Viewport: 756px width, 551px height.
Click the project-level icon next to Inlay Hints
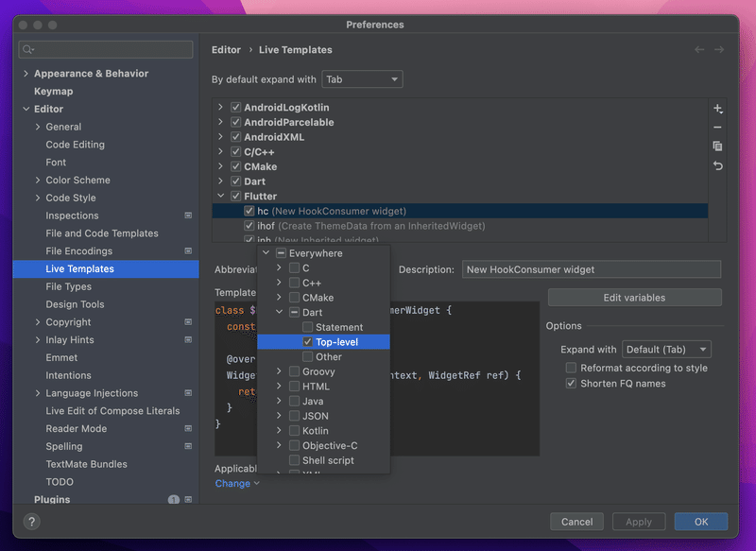(x=188, y=340)
